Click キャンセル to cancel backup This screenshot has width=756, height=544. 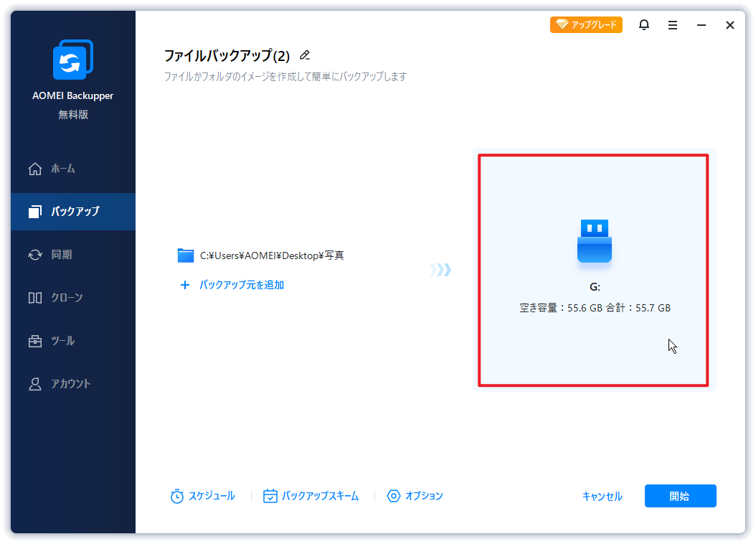tap(603, 496)
